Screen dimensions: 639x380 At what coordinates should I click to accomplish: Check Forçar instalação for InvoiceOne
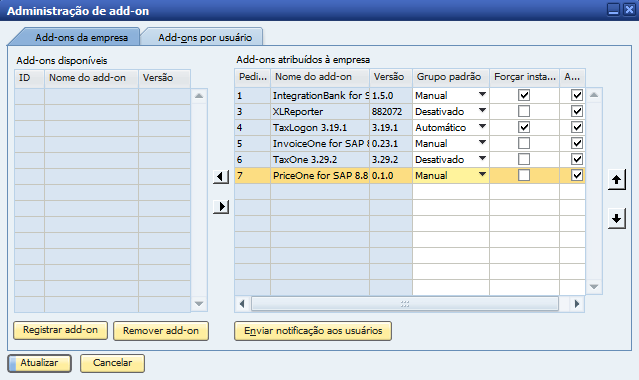click(x=524, y=143)
